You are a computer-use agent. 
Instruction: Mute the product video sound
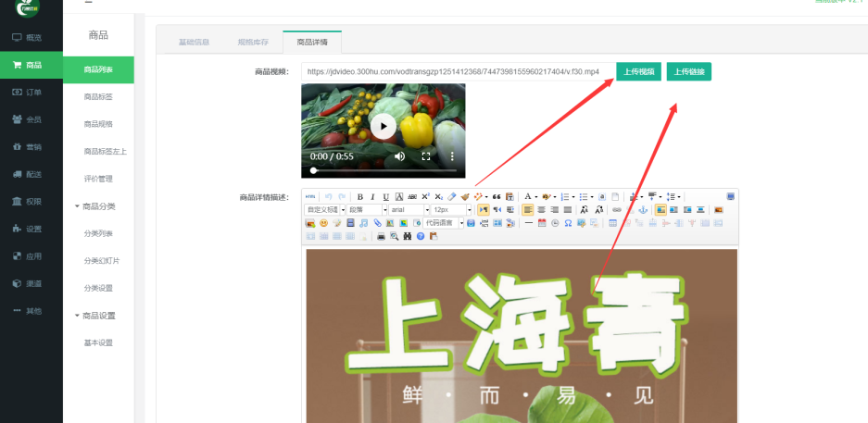click(x=399, y=156)
